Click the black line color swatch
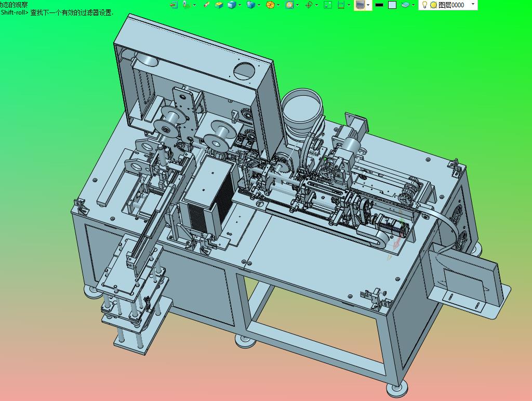 (x=379, y=5)
